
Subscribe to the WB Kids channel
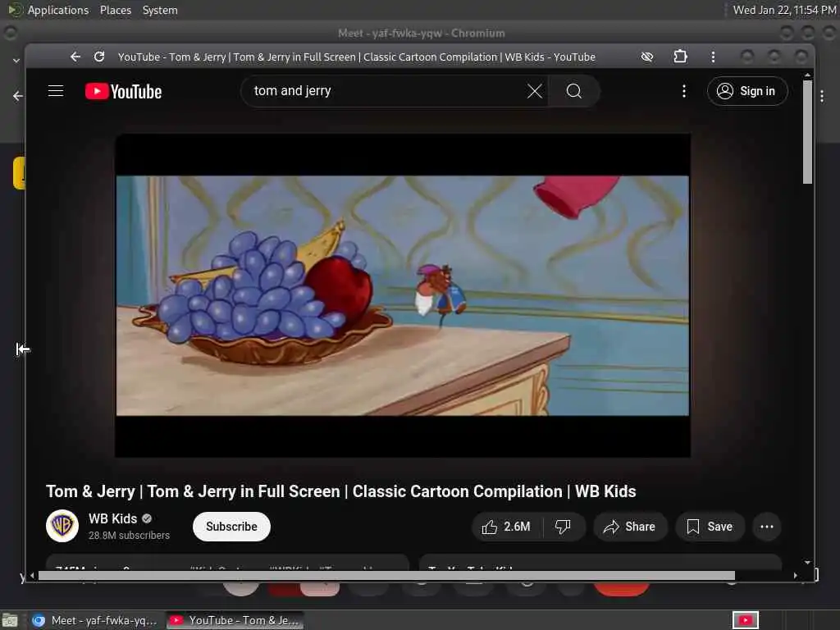pyautogui.click(x=231, y=527)
